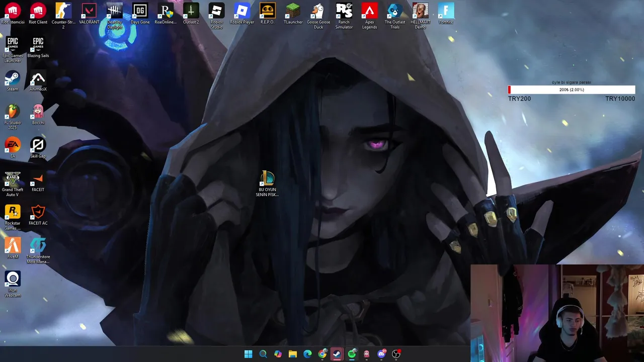Select the Bocchi desktop shortcut
This screenshot has width=644, height=362.
(38, 115)
